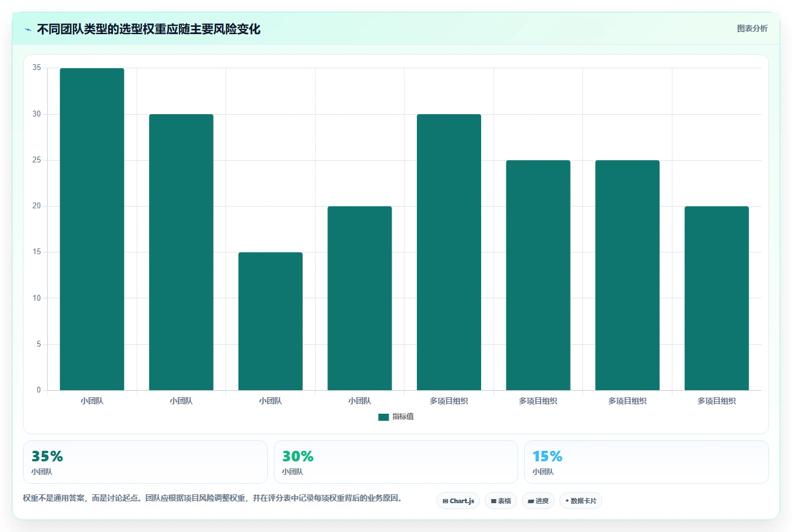Click the 小团队 bar reaching 15
This screenshot has height=532, width=792.
point(270,321)
